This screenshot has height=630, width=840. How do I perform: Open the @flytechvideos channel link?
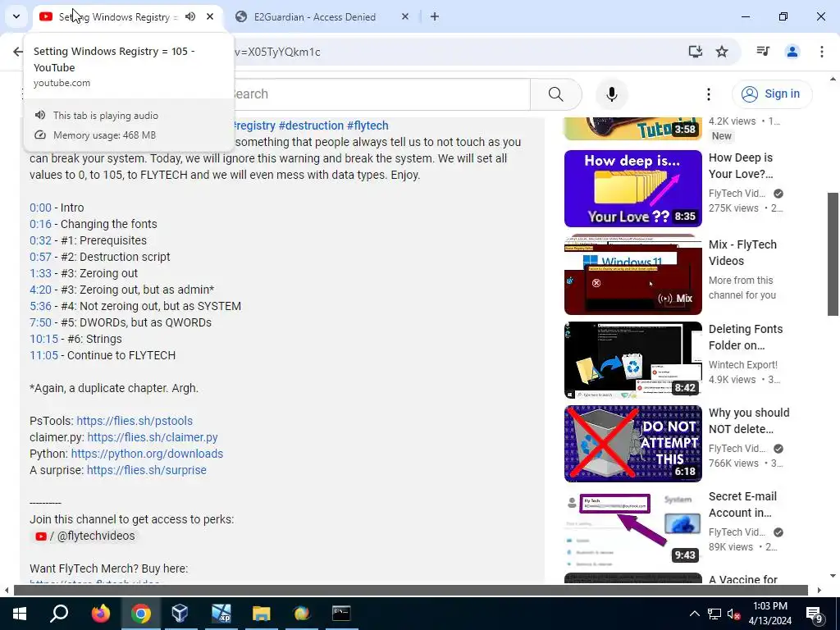pyautogui.click(x=85, y=536)
